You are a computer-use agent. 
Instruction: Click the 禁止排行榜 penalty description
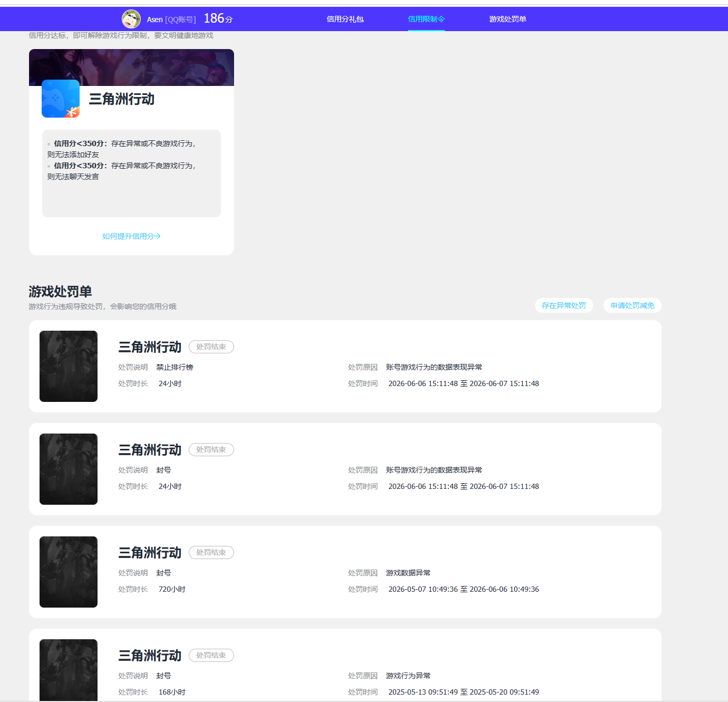(175, 367)
